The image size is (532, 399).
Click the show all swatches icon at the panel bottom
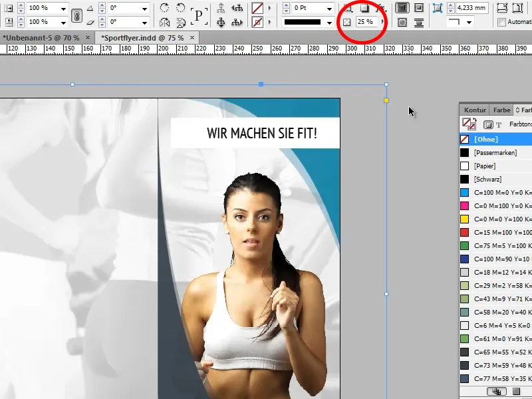click(x=497, y=392)
